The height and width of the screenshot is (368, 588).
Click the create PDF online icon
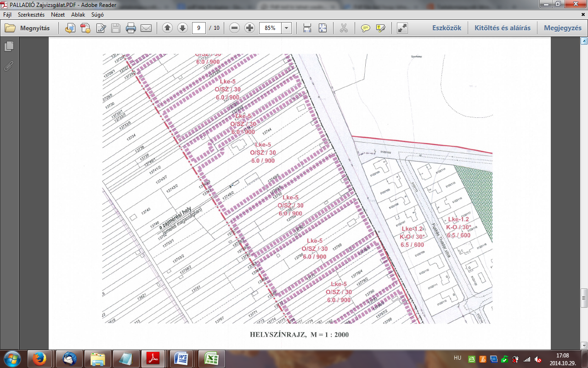tap(70, 28)
